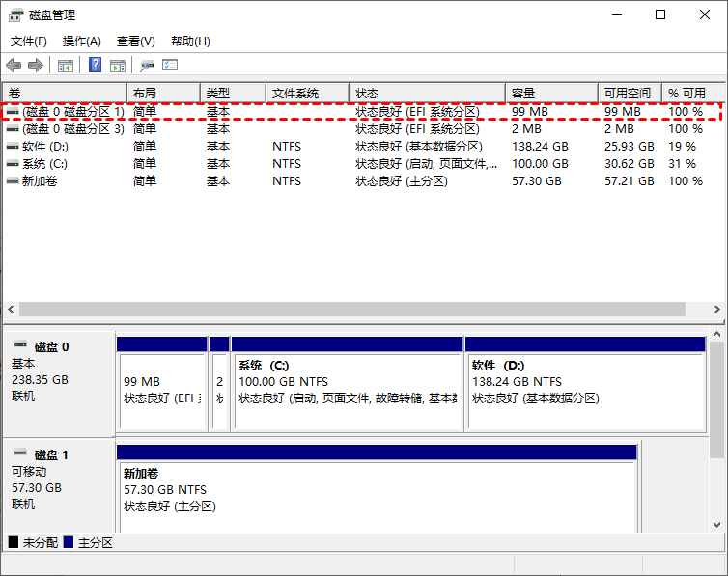Image resolution: width=728 pixels, height=576 pixels.
Task: Click the 磁盘 1 disk label panel
Action: click(59, 485)
